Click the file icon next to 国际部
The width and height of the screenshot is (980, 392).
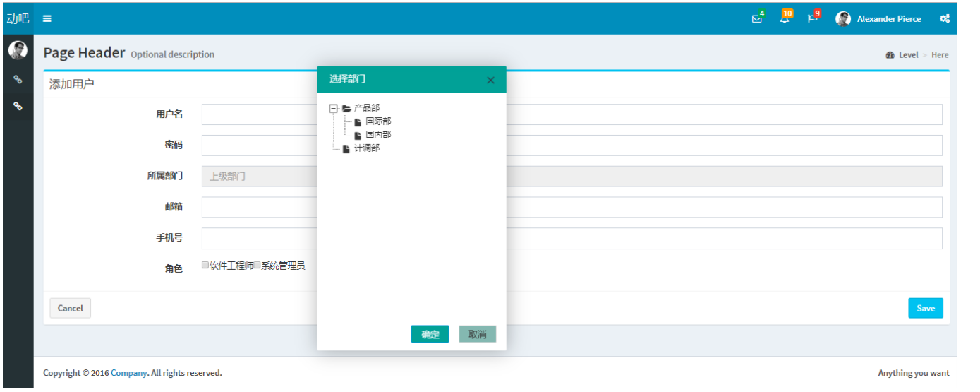coord(358,122)
